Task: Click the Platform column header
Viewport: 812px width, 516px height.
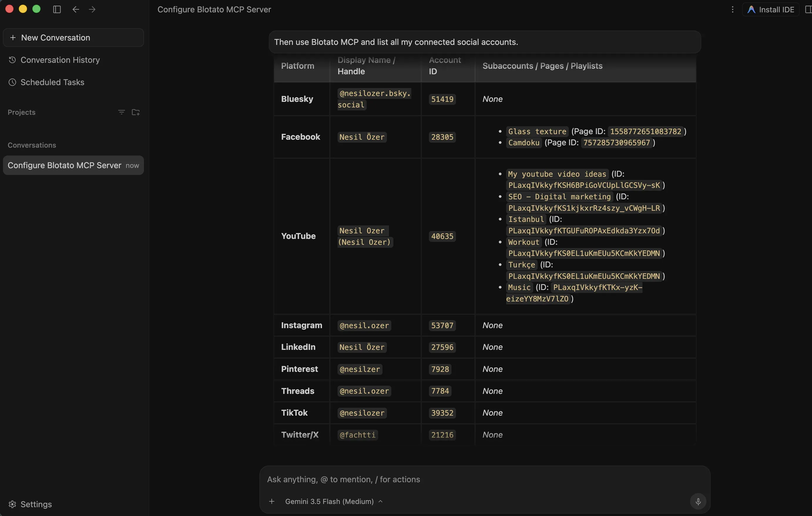Action: click(x=297, y=66)
